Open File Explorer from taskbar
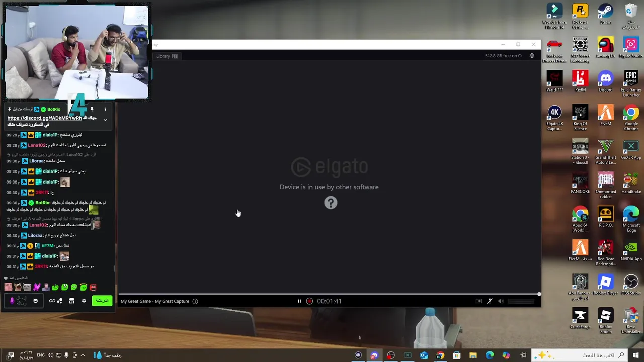Image resolution: width=644 pixels, height=362 pixels. [x=473, y=355]
